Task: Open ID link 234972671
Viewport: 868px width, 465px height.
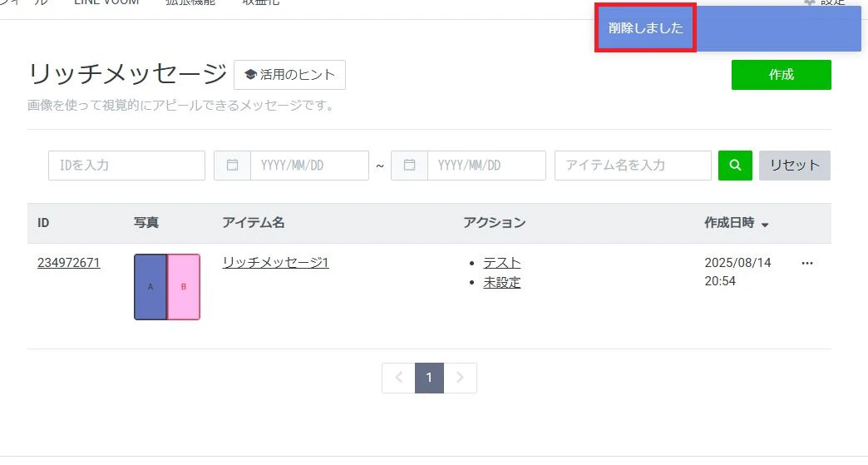Action: tap(69, 263)
